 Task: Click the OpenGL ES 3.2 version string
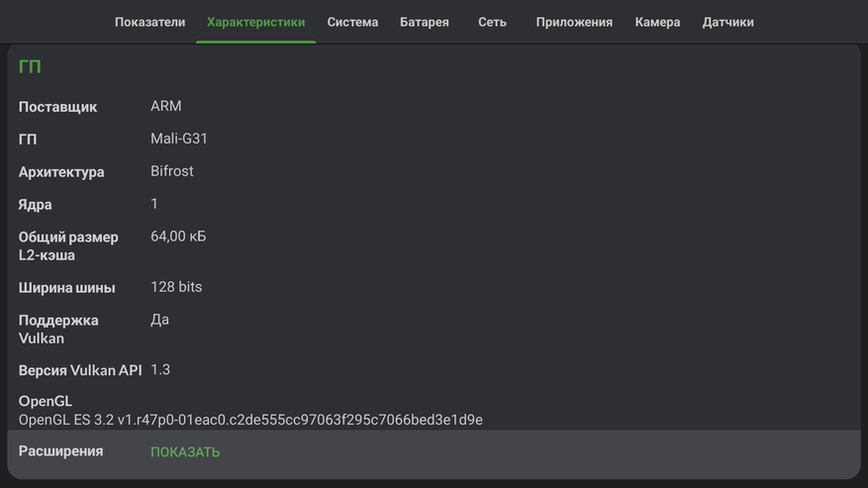click(250, 420)
